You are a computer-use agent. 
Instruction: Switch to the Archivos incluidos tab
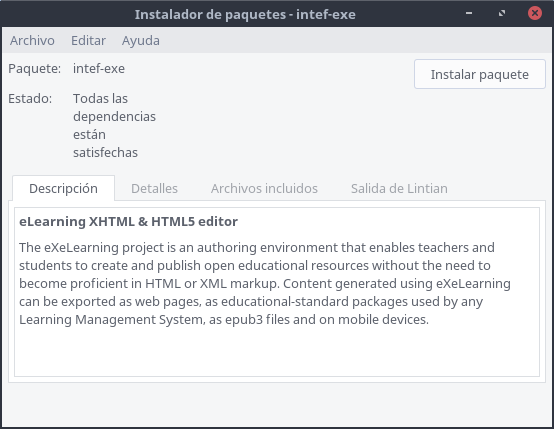point(264,188)
